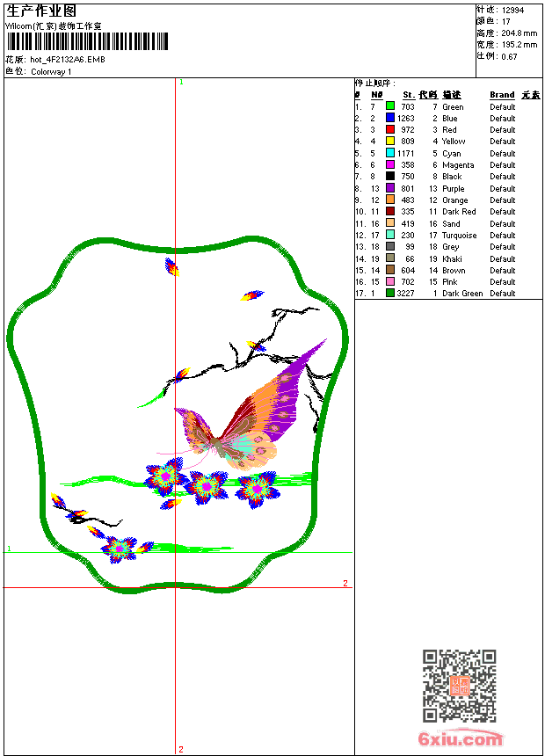Click the scale value '0.67'
The height and width of the screenshot is (756, 545).
(x=509, y=57)
